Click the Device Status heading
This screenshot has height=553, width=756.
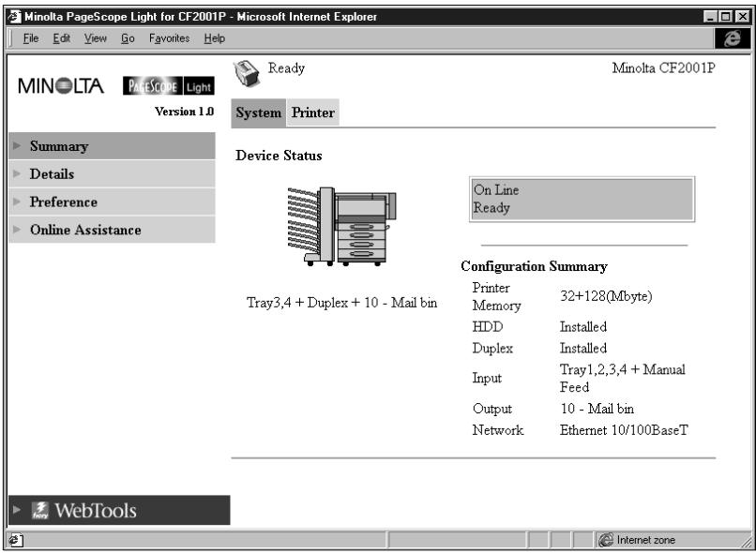(x=279, y=156)
